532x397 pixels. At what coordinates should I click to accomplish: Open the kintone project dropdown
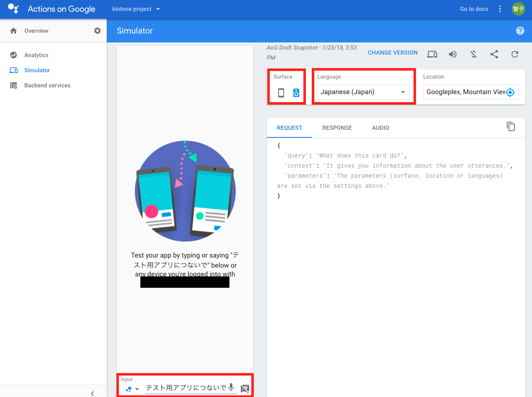coord(136,9)
